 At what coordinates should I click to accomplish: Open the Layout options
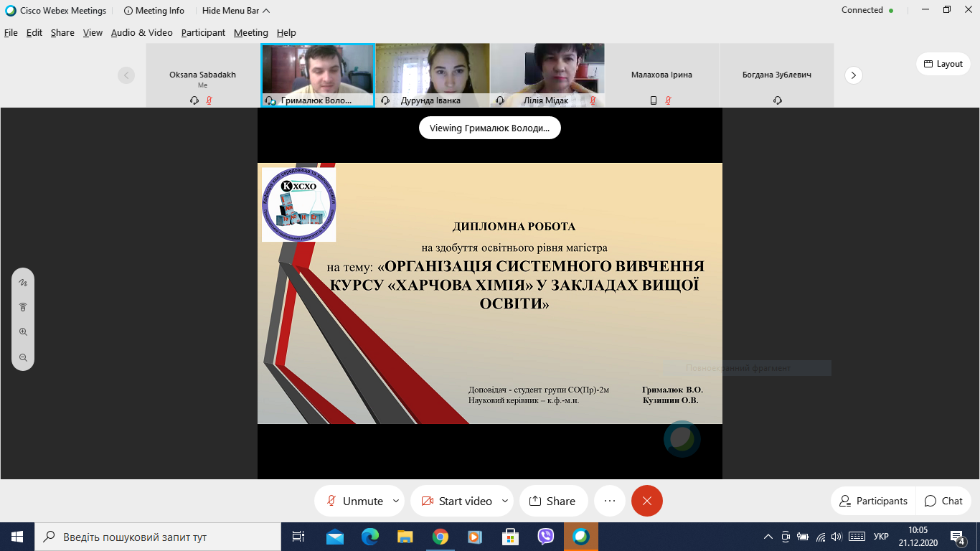[943, 64]
